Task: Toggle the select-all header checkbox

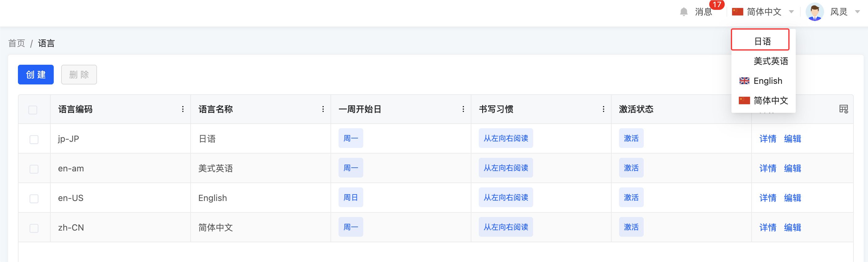Action: 33,110
